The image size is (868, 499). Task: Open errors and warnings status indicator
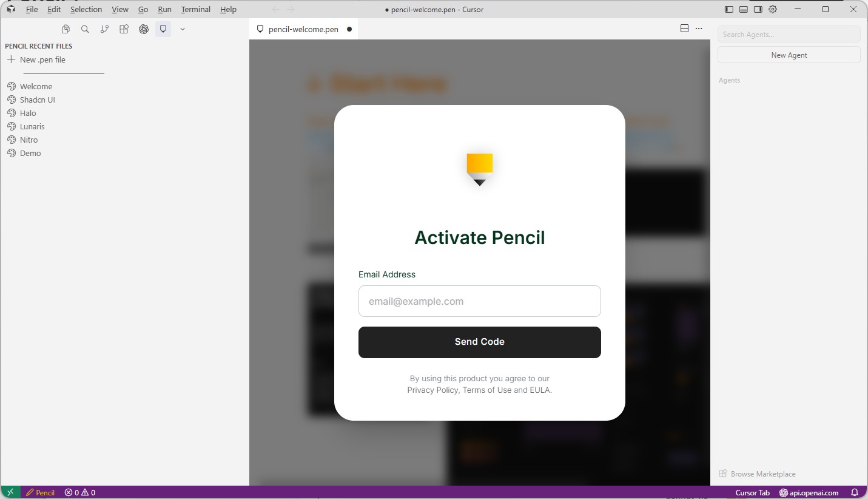point(80,492)
